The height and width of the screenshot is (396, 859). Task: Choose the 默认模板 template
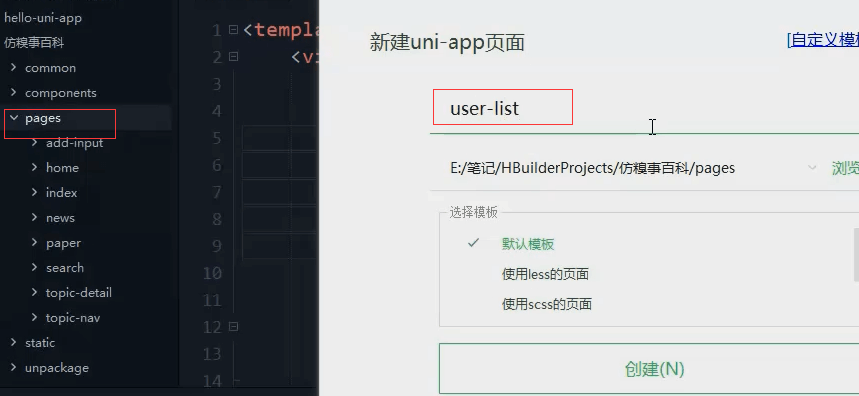coord(528,244)
